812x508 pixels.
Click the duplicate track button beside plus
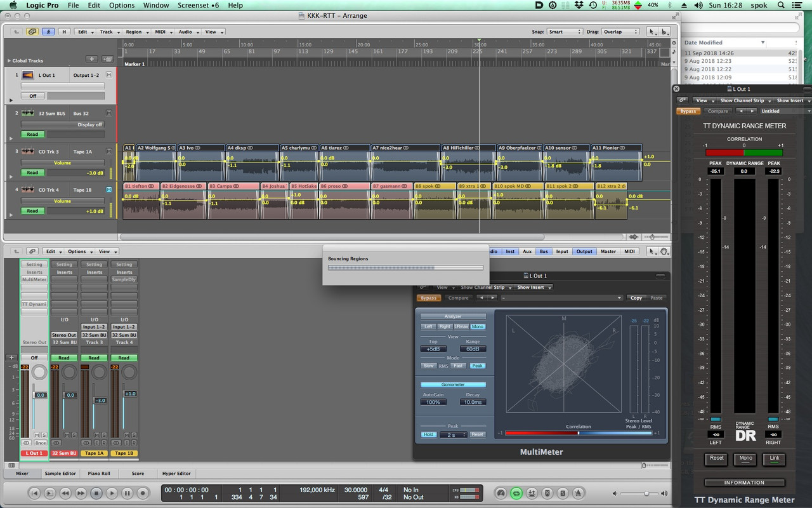pyautogui.click(x=107, y=59)
